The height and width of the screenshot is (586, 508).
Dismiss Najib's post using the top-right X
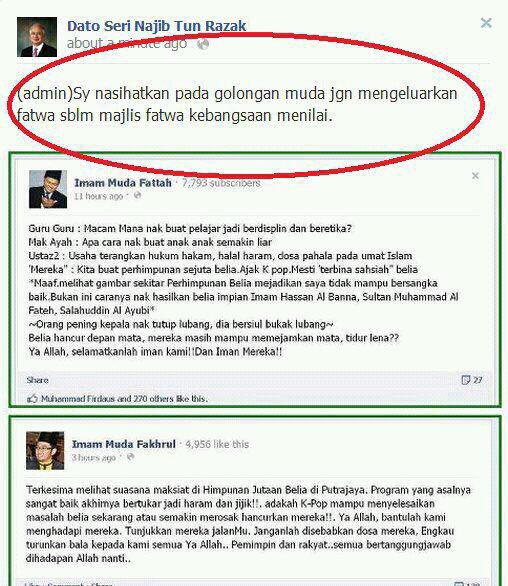486,23
